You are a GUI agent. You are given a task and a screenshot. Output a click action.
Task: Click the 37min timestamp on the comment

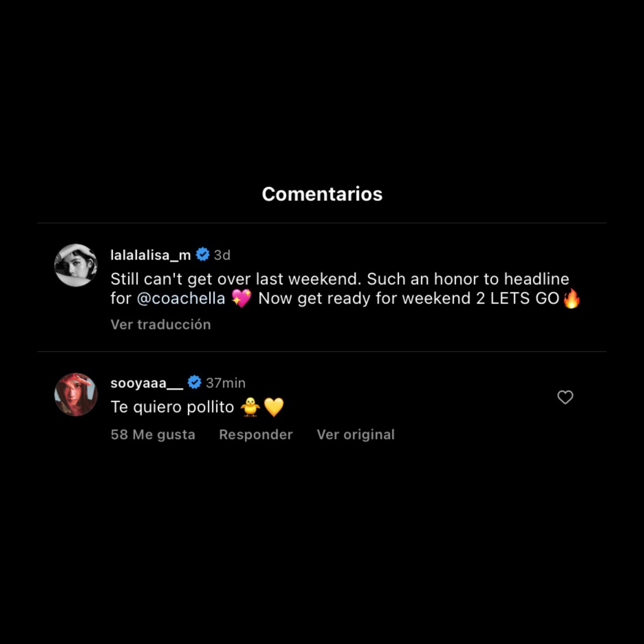coord(226,383)
